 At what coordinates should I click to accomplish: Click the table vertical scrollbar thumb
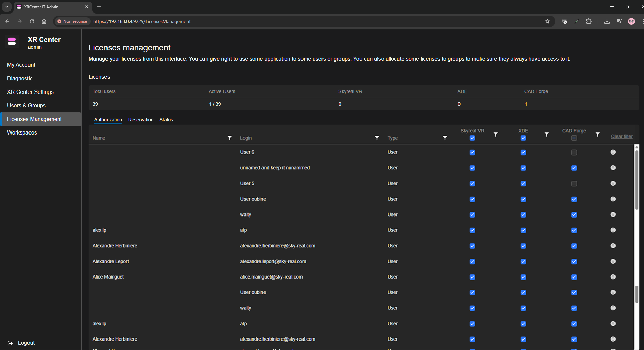click(x=637, y=180)
